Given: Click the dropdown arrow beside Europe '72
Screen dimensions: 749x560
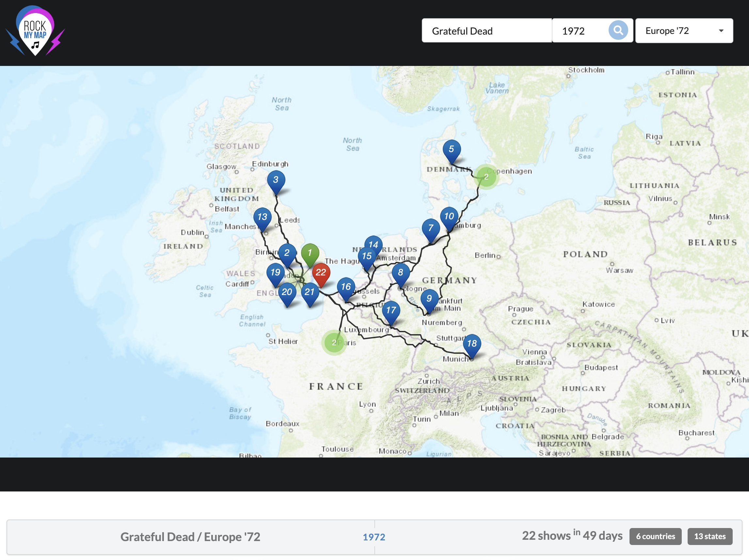Looking at the screenshot, I should pyautogui.click(x=721, y=31).
